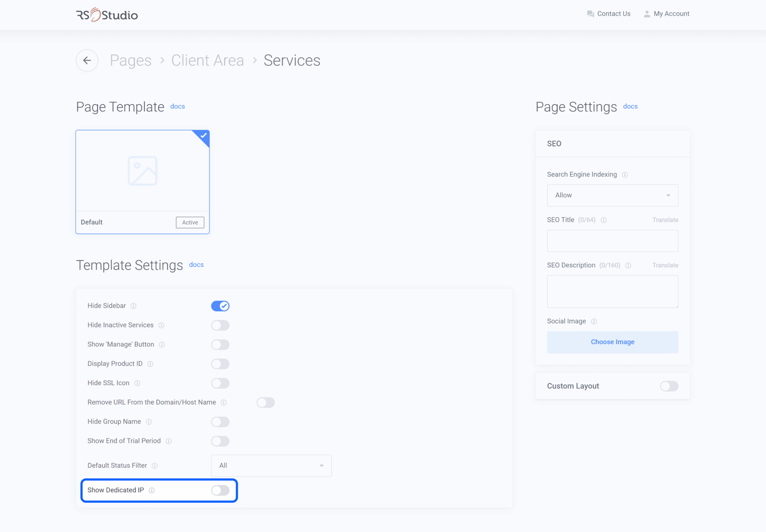
Task: Click the back arrow button
Action: 87,60
